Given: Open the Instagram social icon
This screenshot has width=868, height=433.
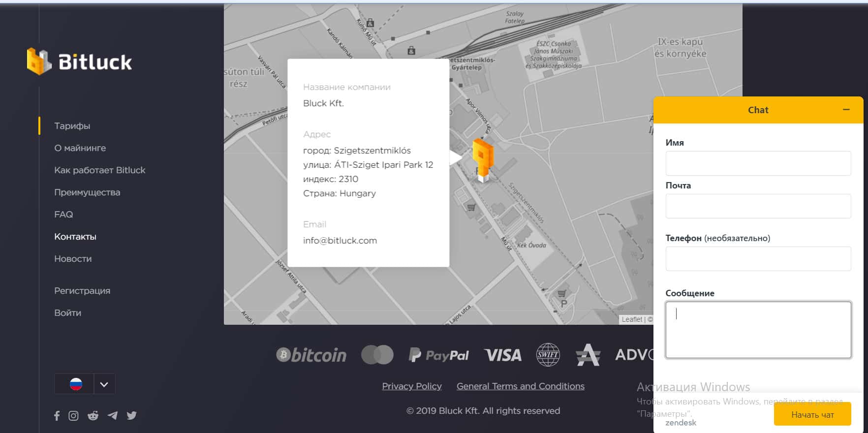Looking at the screenshot, I should pyautogui.click(x=73, y=416).
